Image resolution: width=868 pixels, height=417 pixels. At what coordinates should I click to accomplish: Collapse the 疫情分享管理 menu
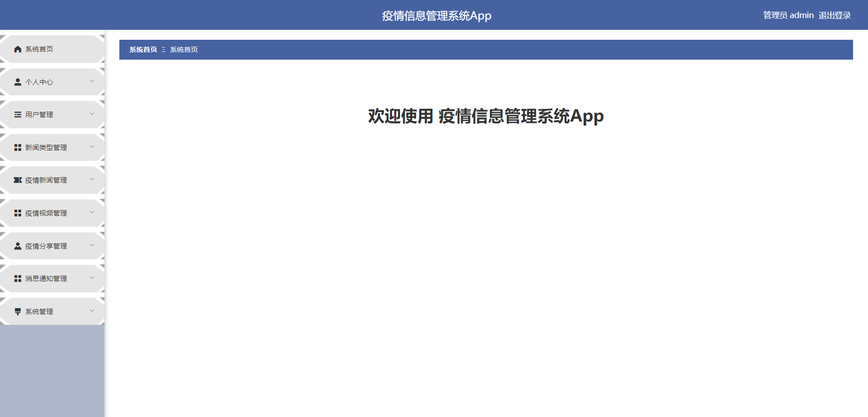(x=92, y=245)
